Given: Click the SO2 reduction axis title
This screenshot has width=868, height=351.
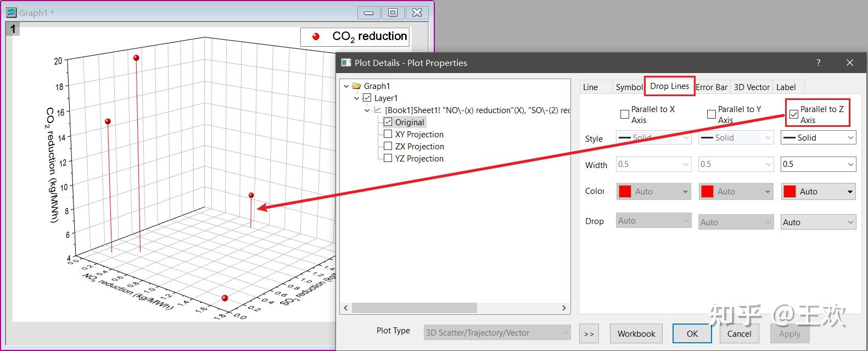Looking at the screenshot, I should (x=307, y=287).
